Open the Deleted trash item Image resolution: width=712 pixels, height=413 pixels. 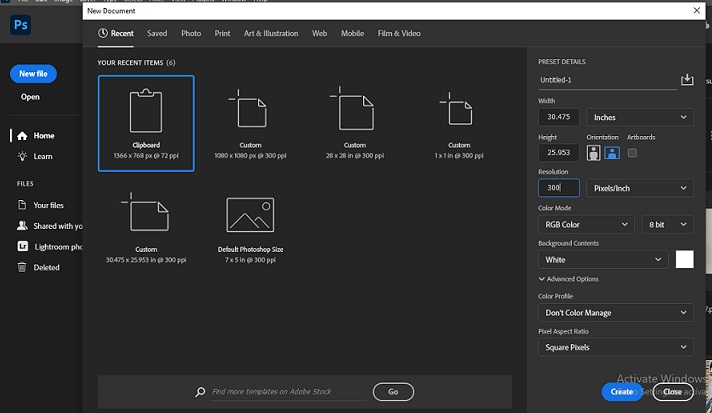pyautogui.click(x=46, y=268)
